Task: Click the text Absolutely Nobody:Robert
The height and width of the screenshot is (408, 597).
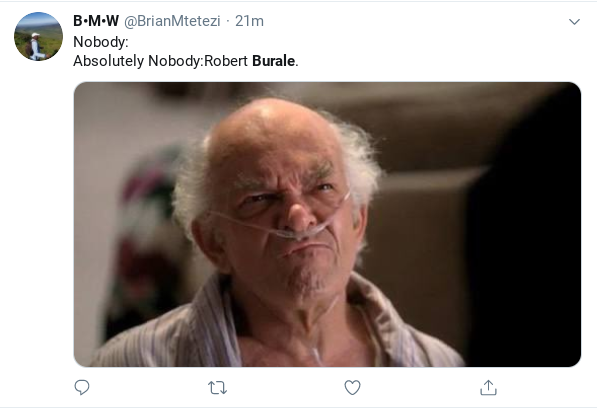Action: point(160,61)
